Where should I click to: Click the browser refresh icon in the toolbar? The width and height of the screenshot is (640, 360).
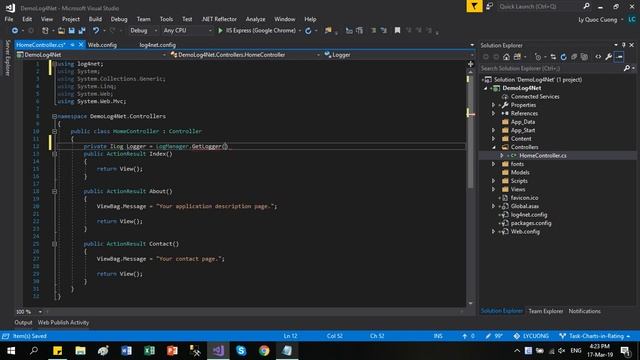coord(308,31)
